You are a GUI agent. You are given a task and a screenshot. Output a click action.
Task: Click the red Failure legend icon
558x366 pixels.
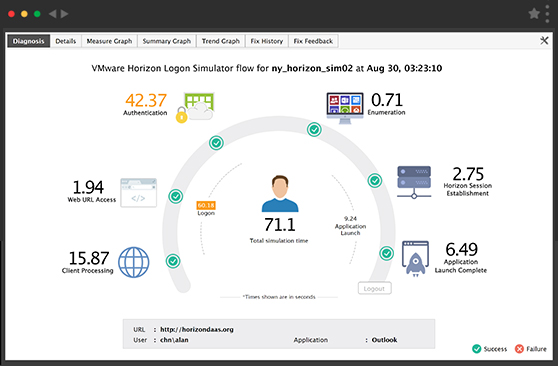tap(519, 349)
